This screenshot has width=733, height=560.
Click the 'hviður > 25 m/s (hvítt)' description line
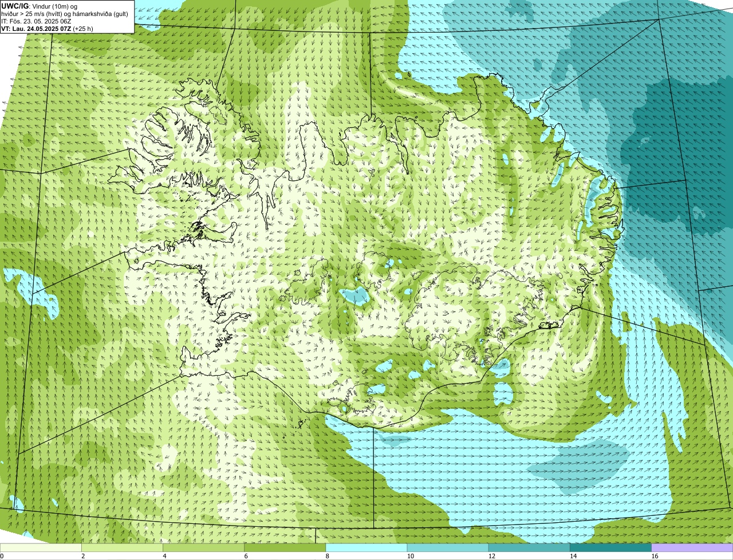coord(64,14)
